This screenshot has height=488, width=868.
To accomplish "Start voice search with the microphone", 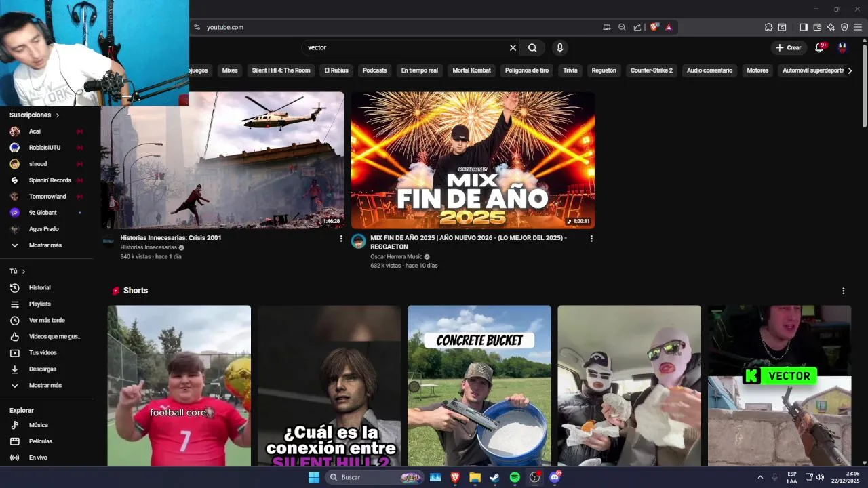I will [x=559, y=47].
